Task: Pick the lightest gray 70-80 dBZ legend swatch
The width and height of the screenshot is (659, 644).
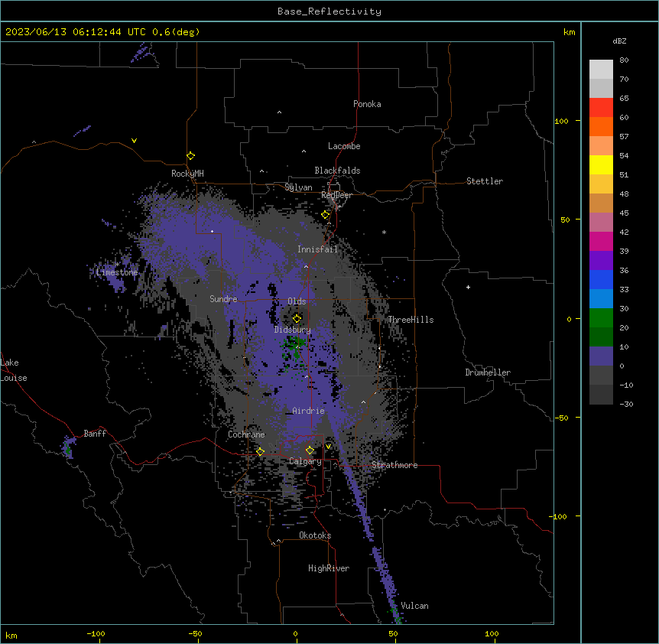Action: [x=601, y=70]
